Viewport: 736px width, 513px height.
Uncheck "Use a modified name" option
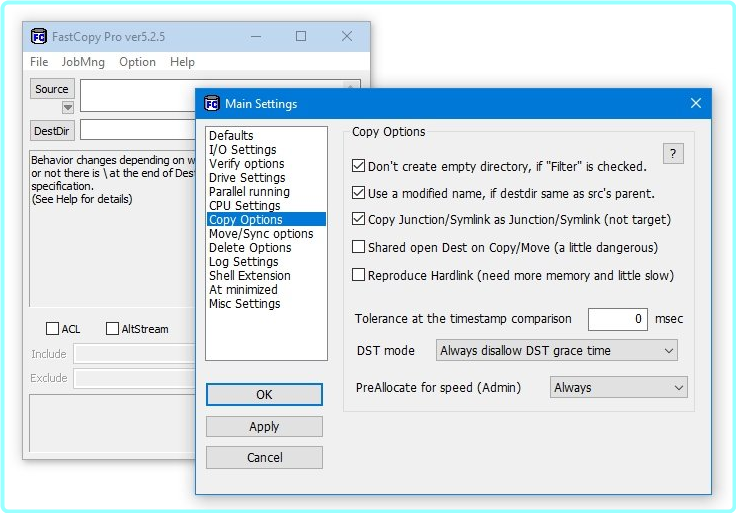click(x=359, y=193)
